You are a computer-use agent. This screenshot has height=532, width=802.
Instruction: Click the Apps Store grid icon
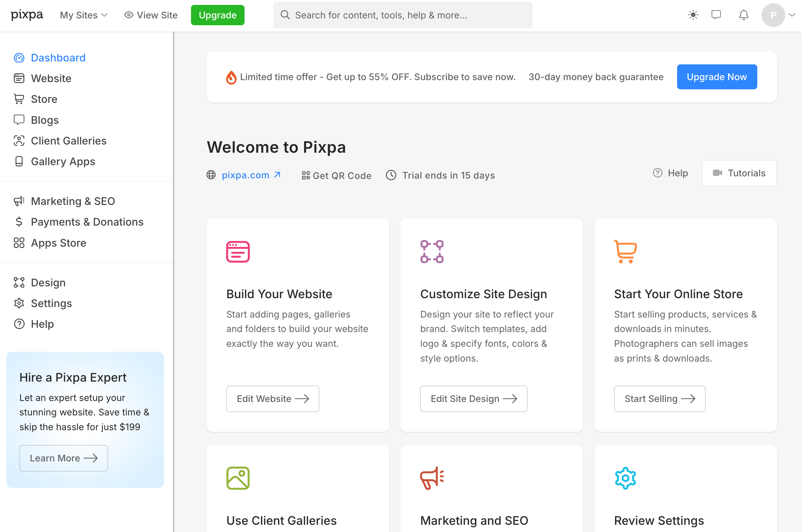pos(19,243)
